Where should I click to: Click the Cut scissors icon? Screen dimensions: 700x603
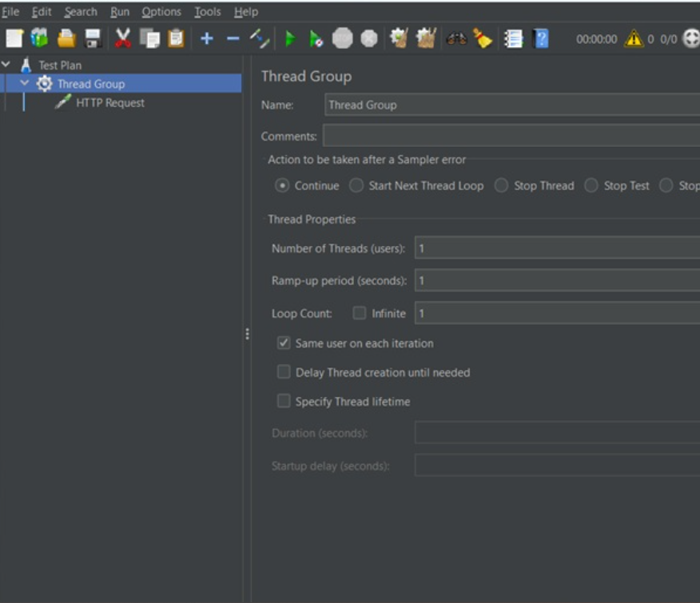122,38
